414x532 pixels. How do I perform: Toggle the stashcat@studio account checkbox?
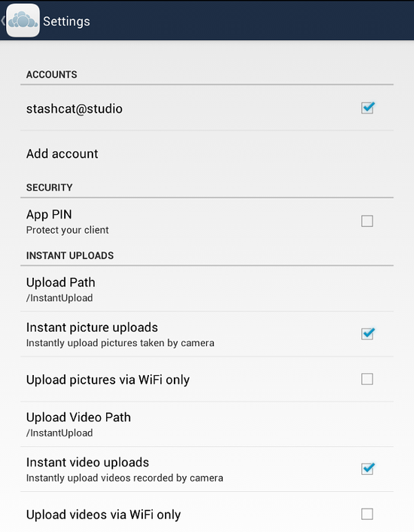pyautogui.click(x=367, y=108)
